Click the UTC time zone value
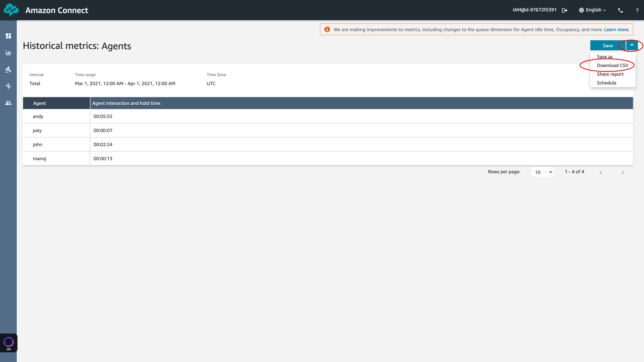 (211, 83)
